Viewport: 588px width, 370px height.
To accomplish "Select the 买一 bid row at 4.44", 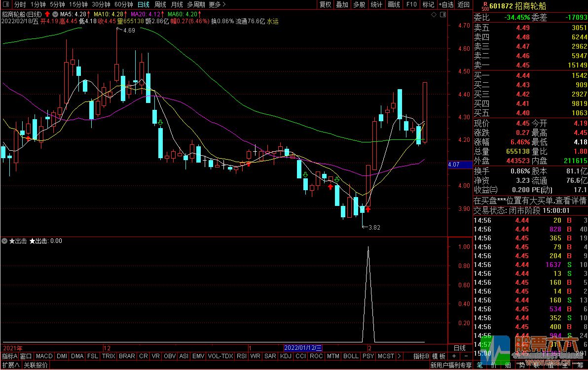I will [530, 76].
